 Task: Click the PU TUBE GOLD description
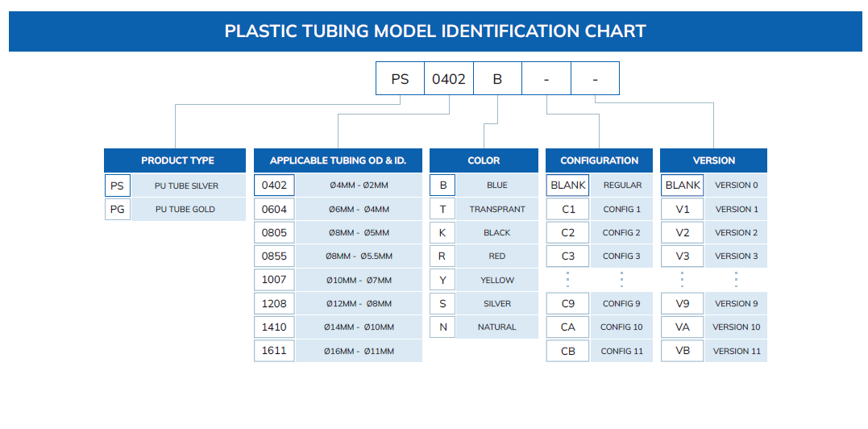186,210
